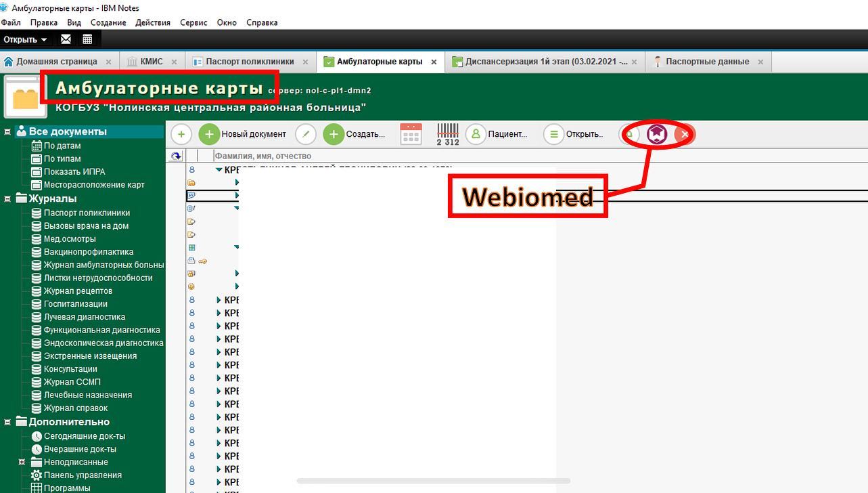Click the Пациент... button
This screenshot has width=868, height=493.
497,134
